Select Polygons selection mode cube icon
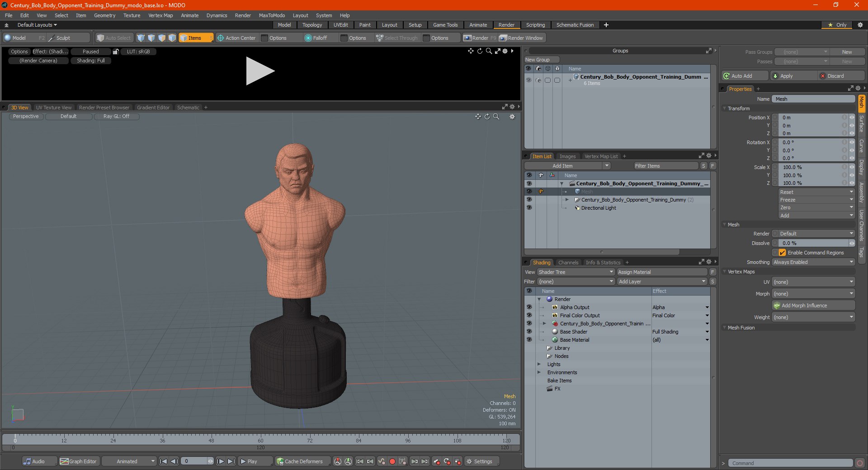 (x=162, y=38)
